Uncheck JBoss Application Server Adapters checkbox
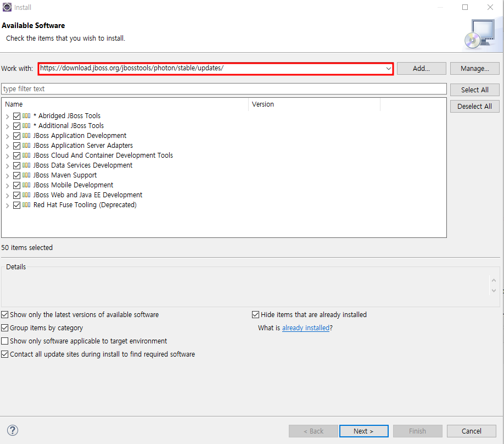Image resolution: width=504 pixels, height=444 pixels. click(x=16, y=146)
